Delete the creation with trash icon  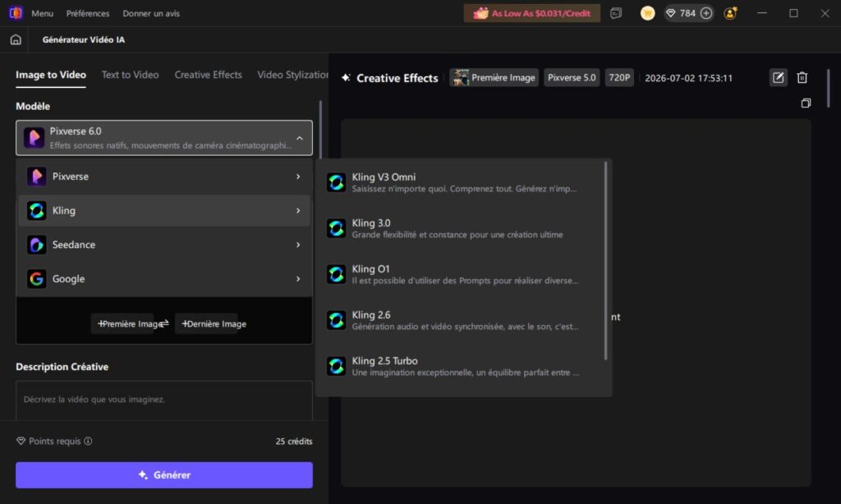[802, 78]
